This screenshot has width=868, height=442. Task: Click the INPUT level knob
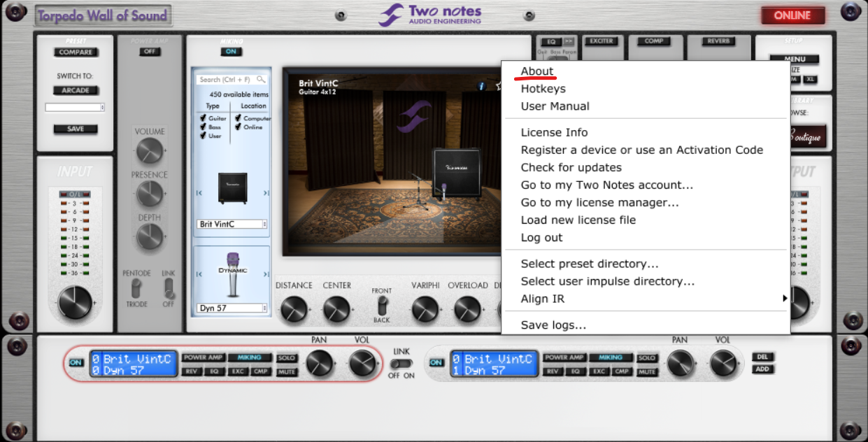(x=74, y=302)
